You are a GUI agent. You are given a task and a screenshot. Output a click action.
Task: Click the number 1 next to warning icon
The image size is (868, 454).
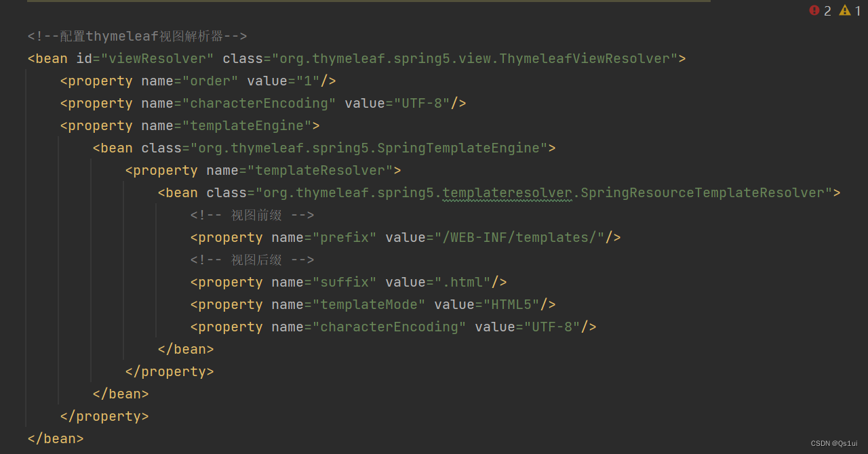[857, 11]
